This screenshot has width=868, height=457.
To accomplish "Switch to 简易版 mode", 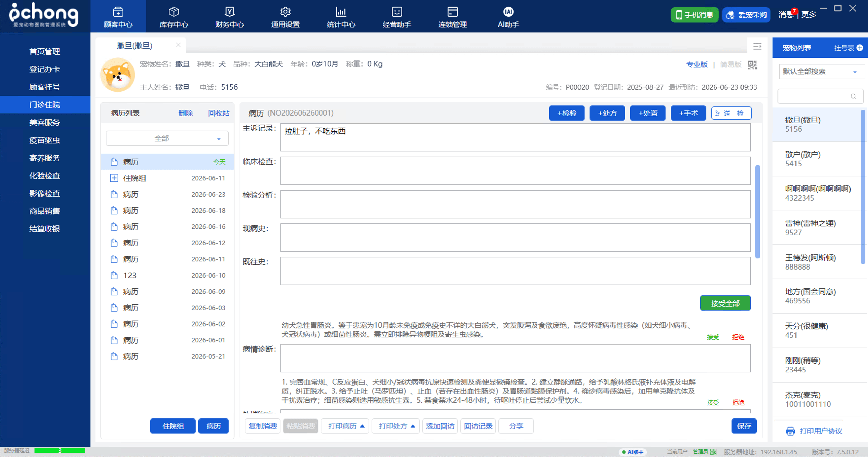I will coord(731,64).
